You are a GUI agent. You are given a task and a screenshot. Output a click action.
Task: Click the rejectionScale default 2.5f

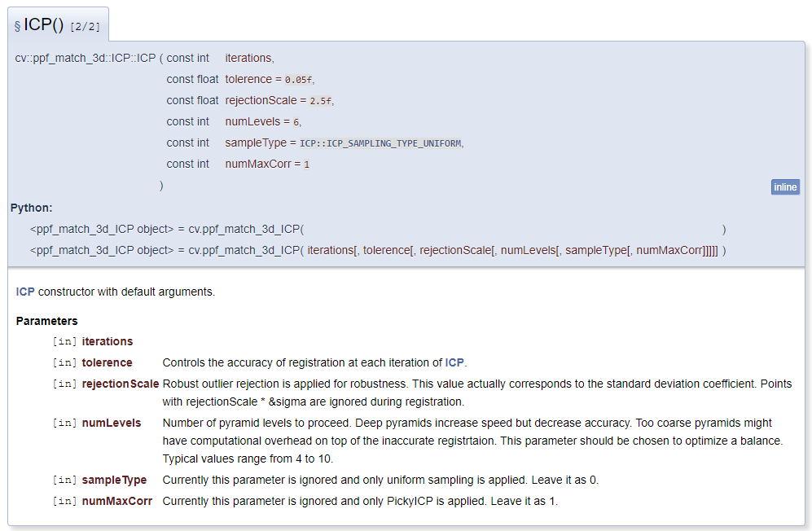click(321, 101)
